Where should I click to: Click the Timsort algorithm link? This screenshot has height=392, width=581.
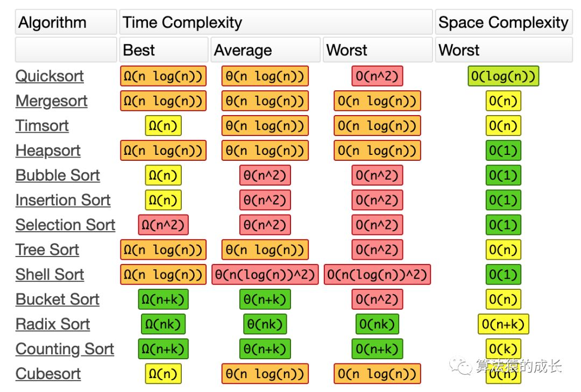pos(42,125)
